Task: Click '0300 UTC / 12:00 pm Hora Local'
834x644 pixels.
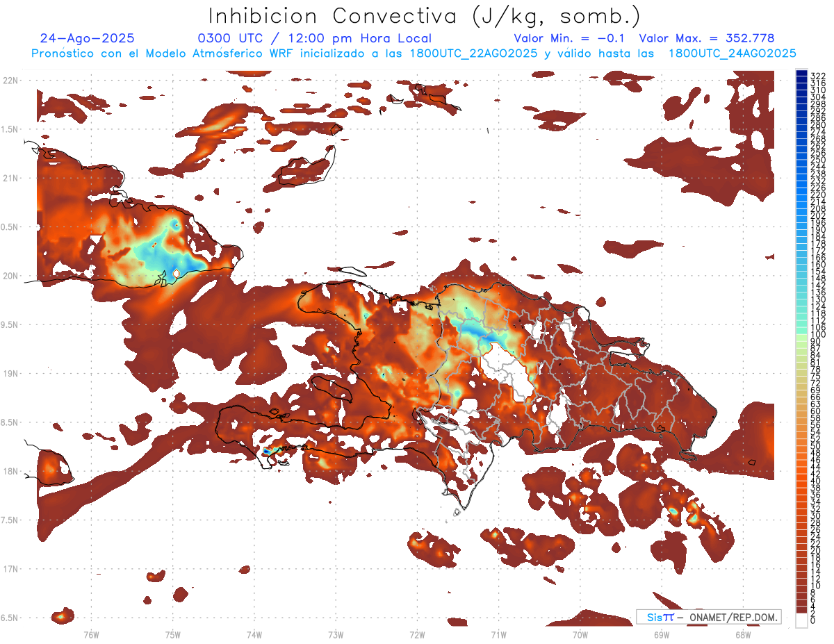Action: coord(315,39)
